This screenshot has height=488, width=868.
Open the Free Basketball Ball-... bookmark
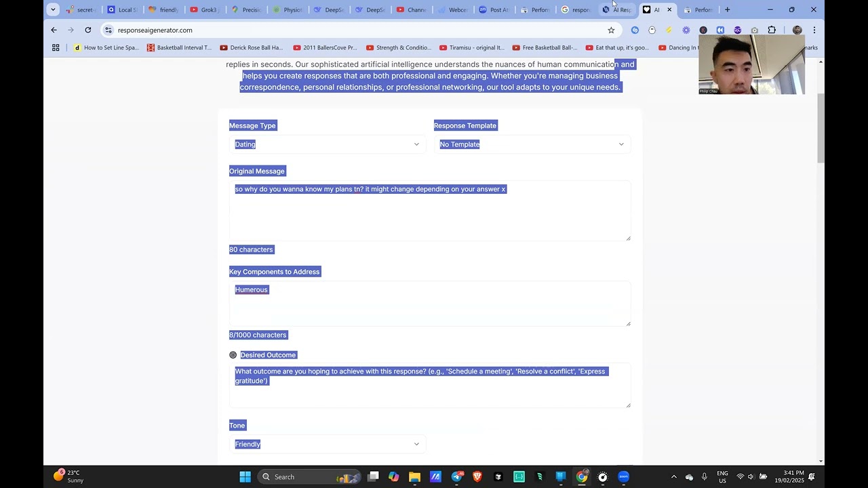coord(545,47)
